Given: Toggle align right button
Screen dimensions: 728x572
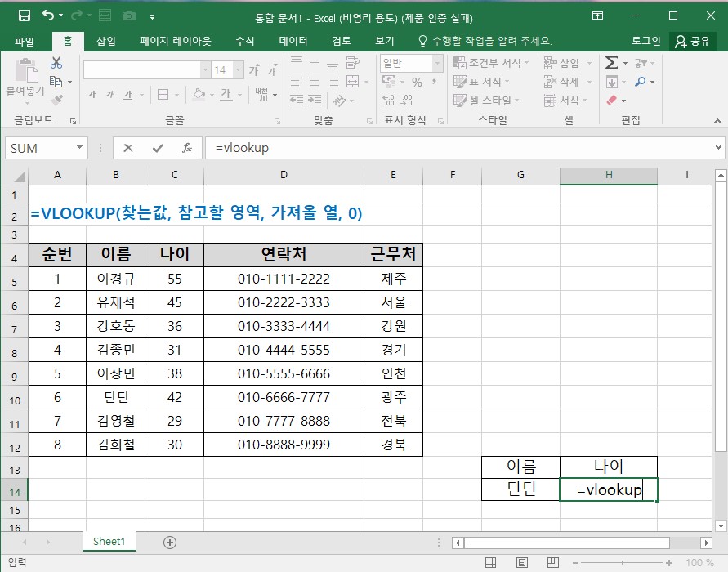Looking at the screenshot, I should pyautogui.click(x=333, y=82).
